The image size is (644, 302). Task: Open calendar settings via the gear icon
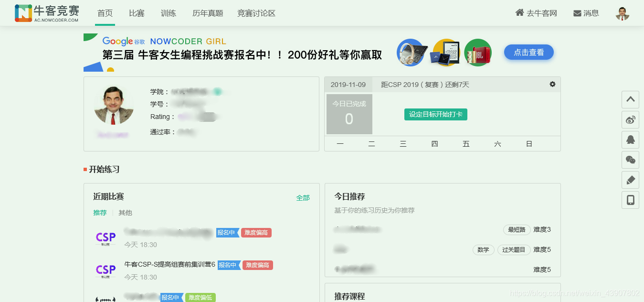(552, 84)
